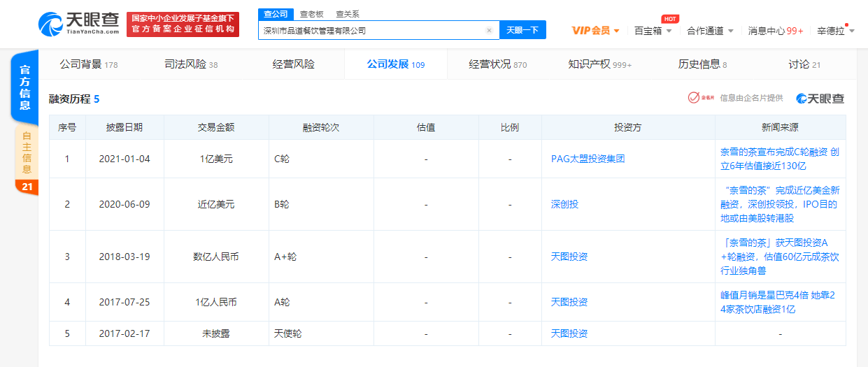This screenshot has height=367, width=868.
Task: Expand the 百宝箱 menu
Action: pos(653,30)
